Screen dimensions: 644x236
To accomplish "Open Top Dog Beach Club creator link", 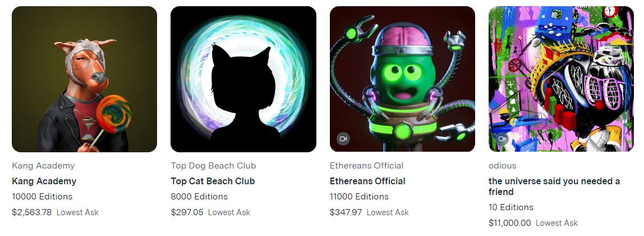I will click(213, 166).
